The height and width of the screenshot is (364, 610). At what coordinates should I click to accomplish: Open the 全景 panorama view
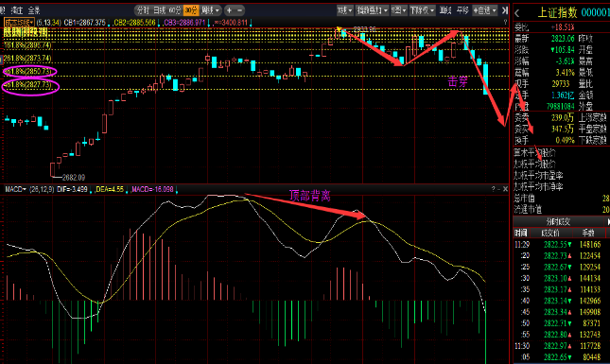[x=34, y=10]
